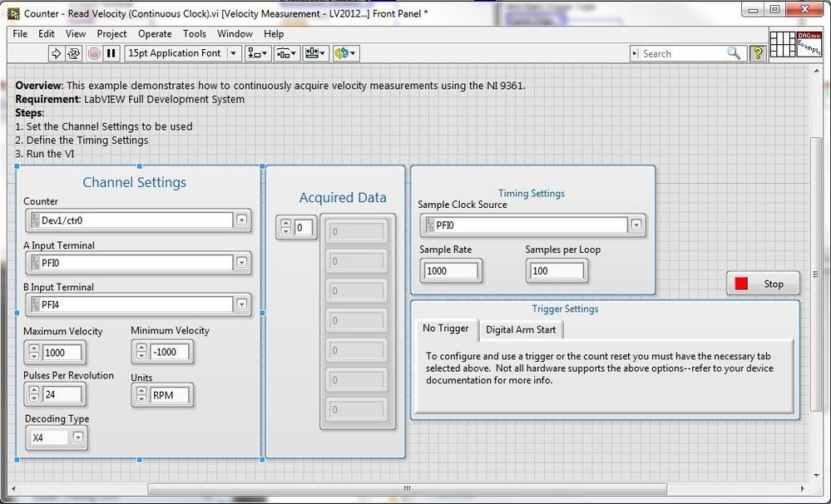Switch to the No Trigger tab
Screen dimensions: 831x504
(446, 329)
